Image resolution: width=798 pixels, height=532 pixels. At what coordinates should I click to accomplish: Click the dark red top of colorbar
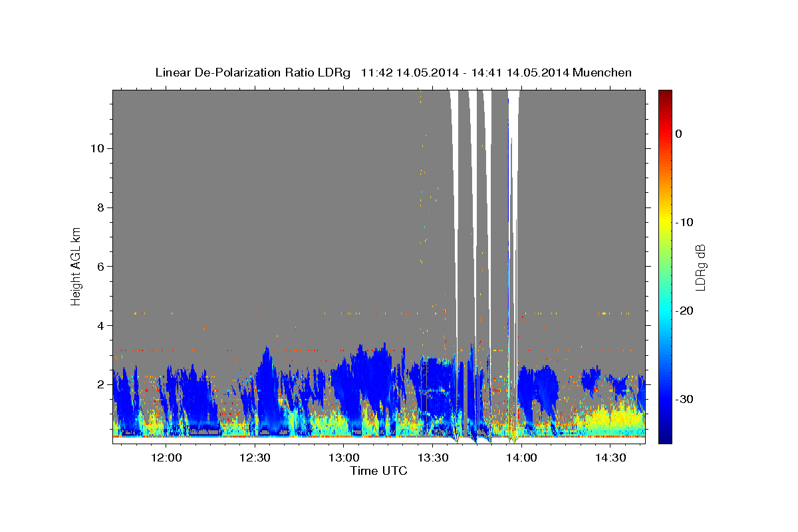click(x=665, y=95)
